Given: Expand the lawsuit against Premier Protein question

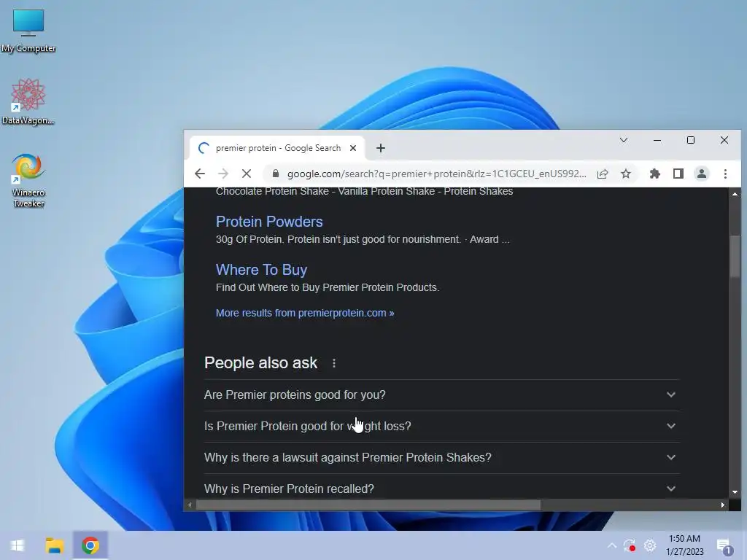Looking at the screenshot, I should pyautogui.click(x=441, y=458).
